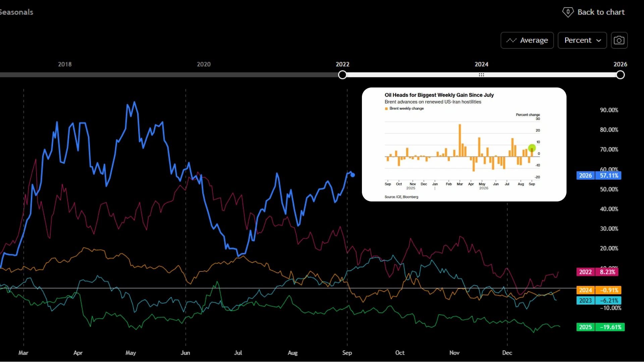Screen dimensions: 644x362
Task: Click the Dec label on the time axis
Action: tap(507, 353)
